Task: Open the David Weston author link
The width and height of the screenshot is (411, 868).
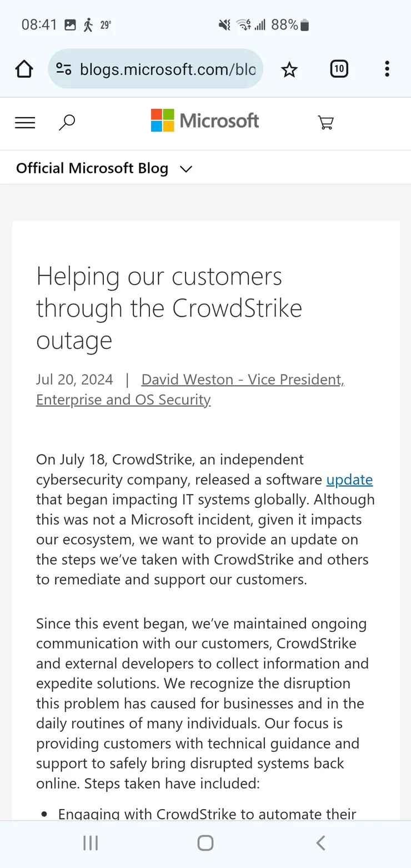Action: 242,380
